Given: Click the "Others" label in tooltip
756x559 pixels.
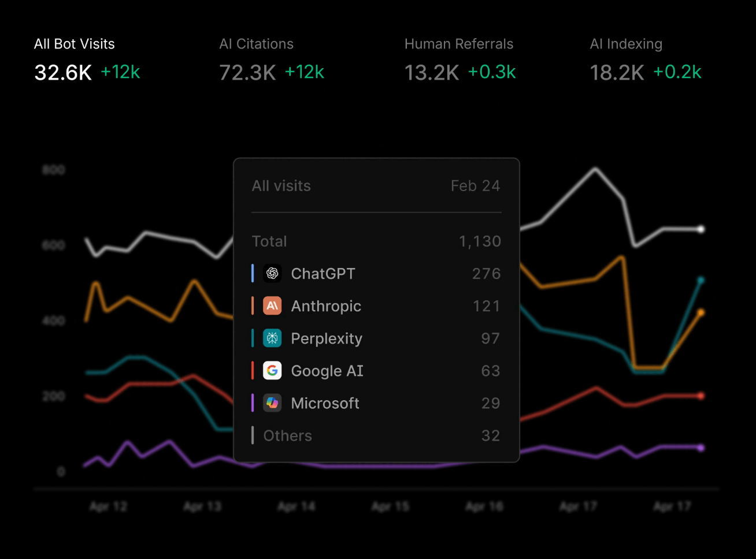Looking at the screenshot, I should [x=288, y=435].
